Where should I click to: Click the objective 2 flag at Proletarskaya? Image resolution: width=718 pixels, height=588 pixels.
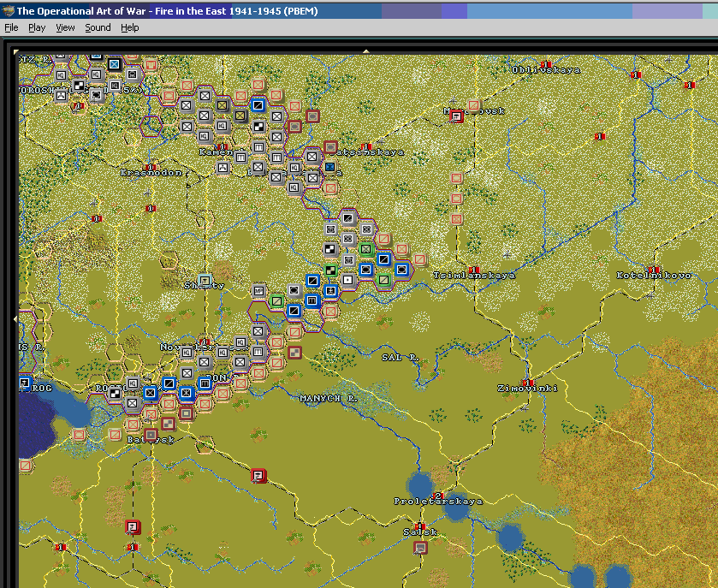[438, 496]
